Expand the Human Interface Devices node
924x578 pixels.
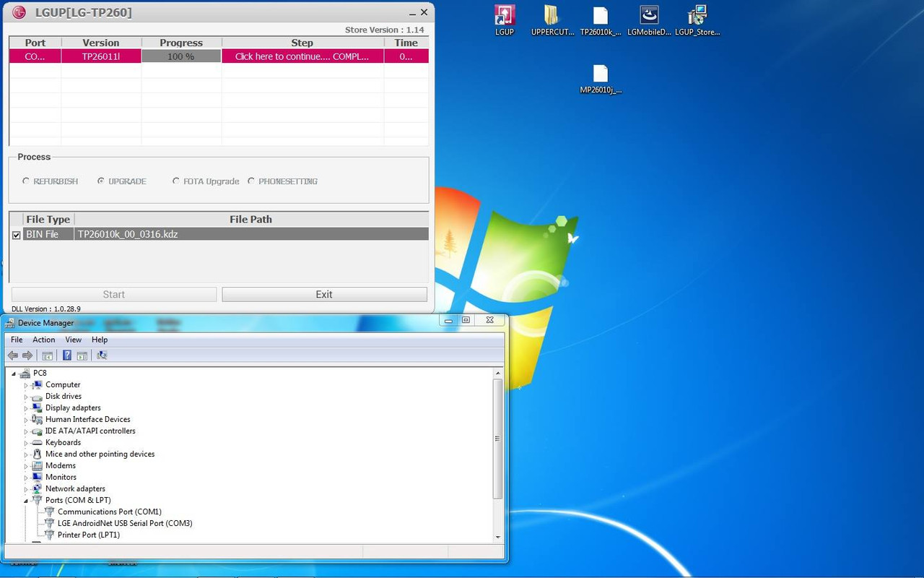point(26,420)
